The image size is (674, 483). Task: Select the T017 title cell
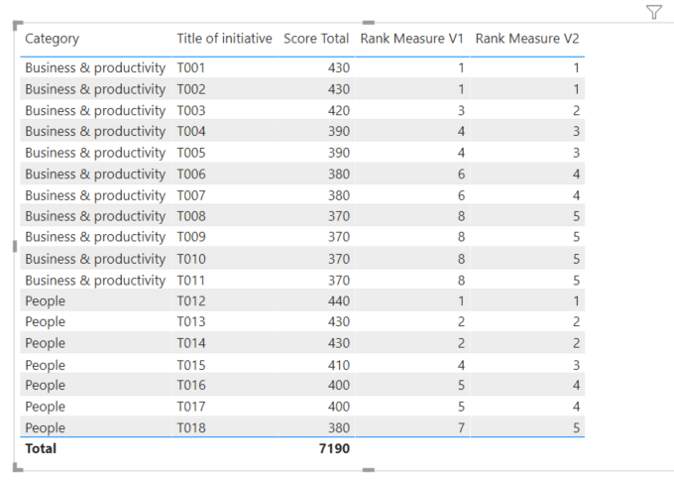pos(191,407)
